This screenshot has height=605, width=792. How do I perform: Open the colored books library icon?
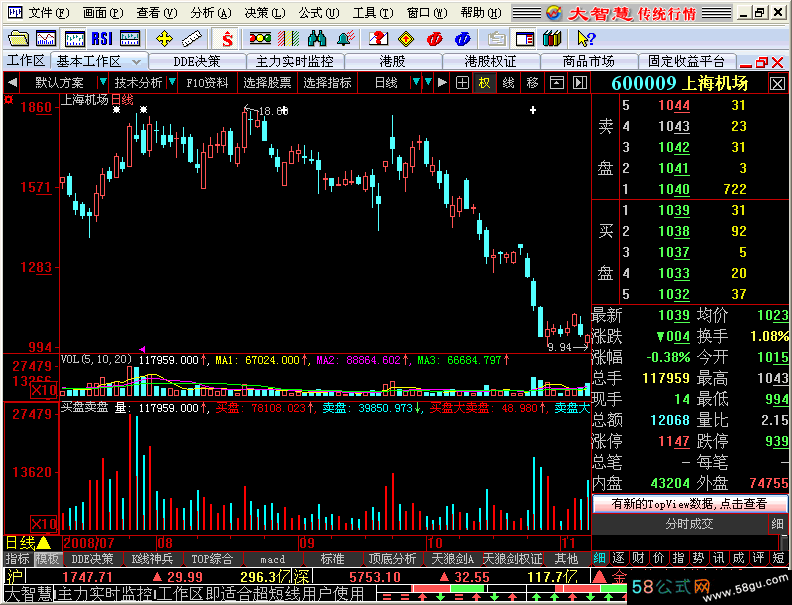click(552, 38)
